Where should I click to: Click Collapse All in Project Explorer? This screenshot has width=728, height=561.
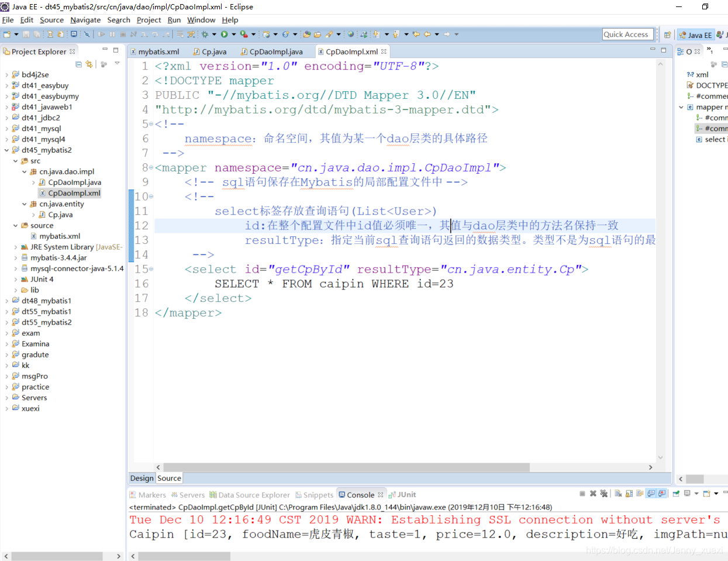[78, 64]
